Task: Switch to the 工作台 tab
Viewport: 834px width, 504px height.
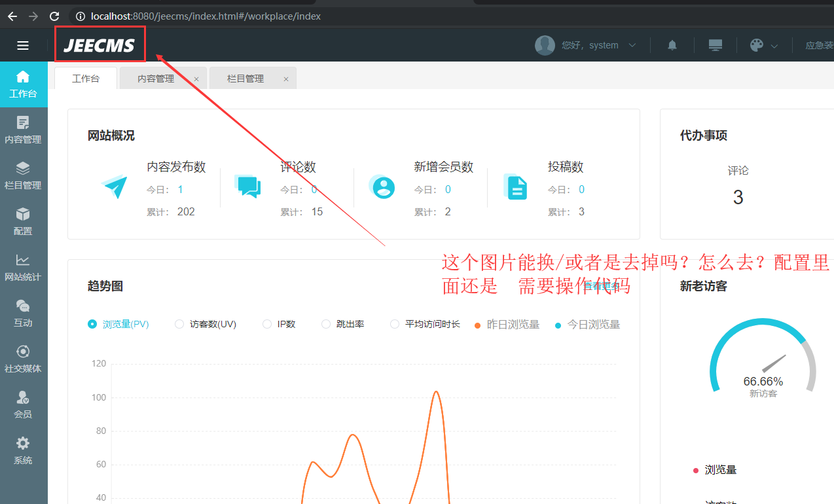Action: click(x=86, y=78)
